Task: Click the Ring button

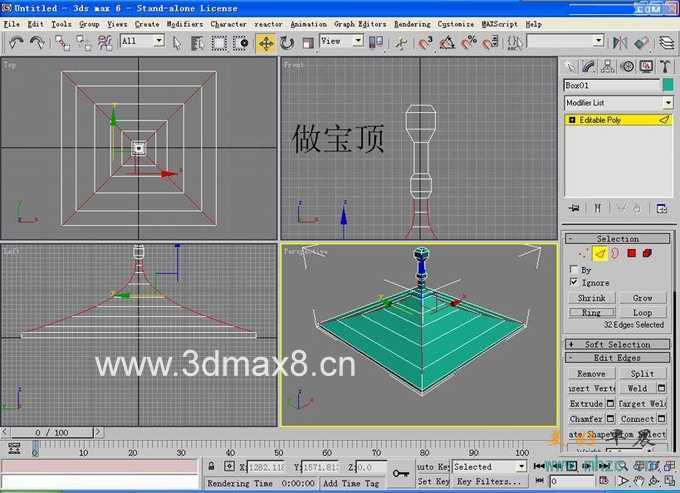Action: click(592, 312)
